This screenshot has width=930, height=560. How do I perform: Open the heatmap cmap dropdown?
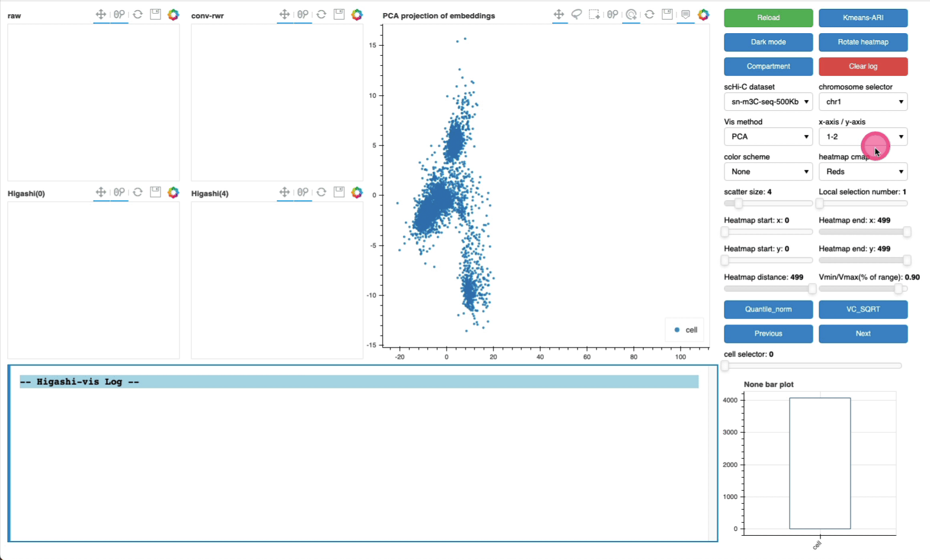click(863, 172)
